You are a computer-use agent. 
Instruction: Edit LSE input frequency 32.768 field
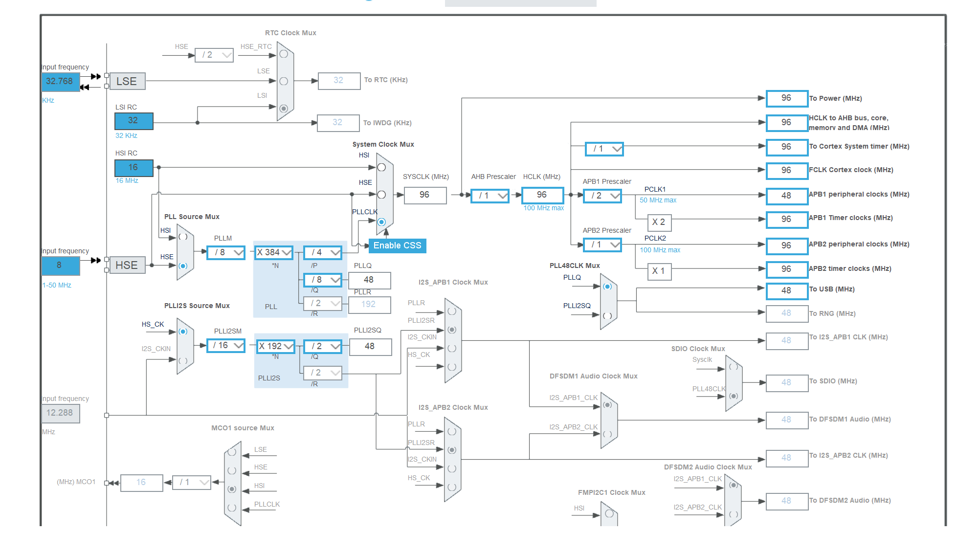[x=61, y=82]
